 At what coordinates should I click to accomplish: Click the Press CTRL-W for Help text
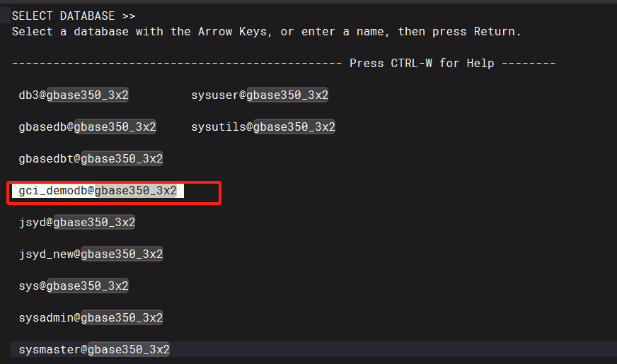(422, 64)
